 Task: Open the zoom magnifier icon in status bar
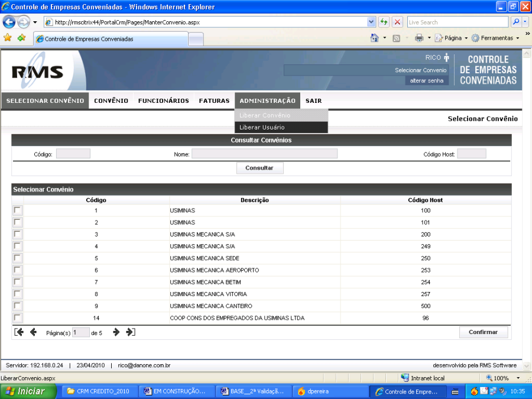click(489, 378)
